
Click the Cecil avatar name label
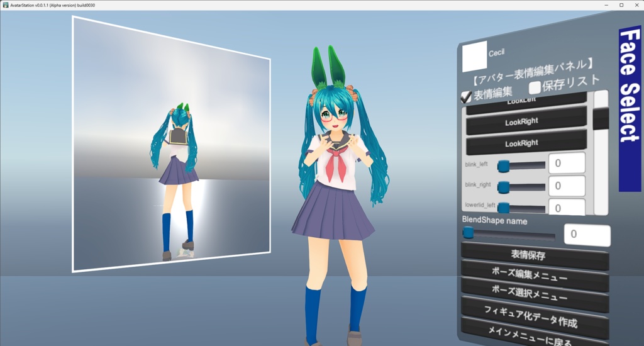[497, 53]
